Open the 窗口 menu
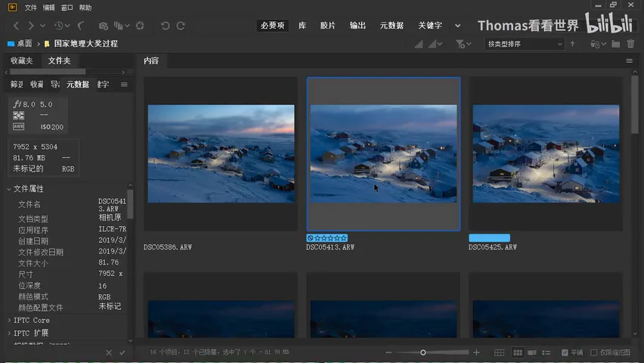The height and width of the screenshot is (363, 644). [67, 8]
